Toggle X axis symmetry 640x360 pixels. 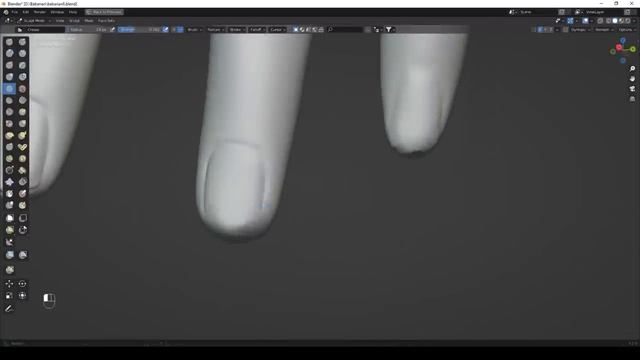[x=540, y=29]
